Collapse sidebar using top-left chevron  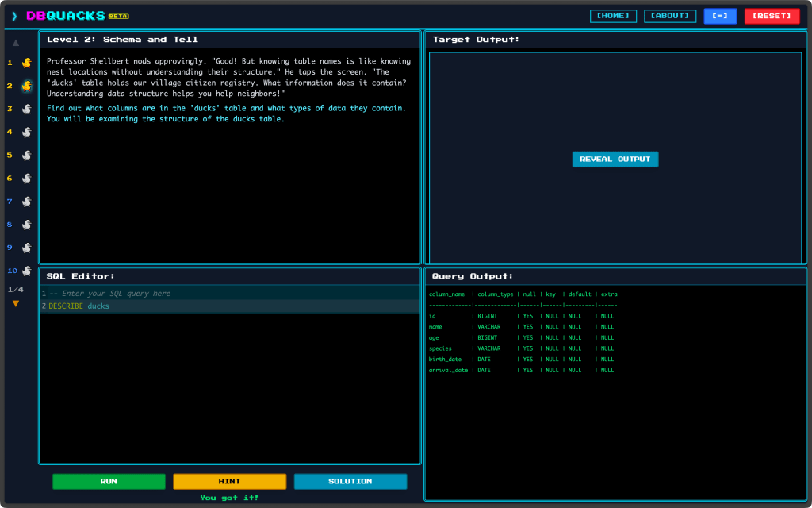point(14,16)
